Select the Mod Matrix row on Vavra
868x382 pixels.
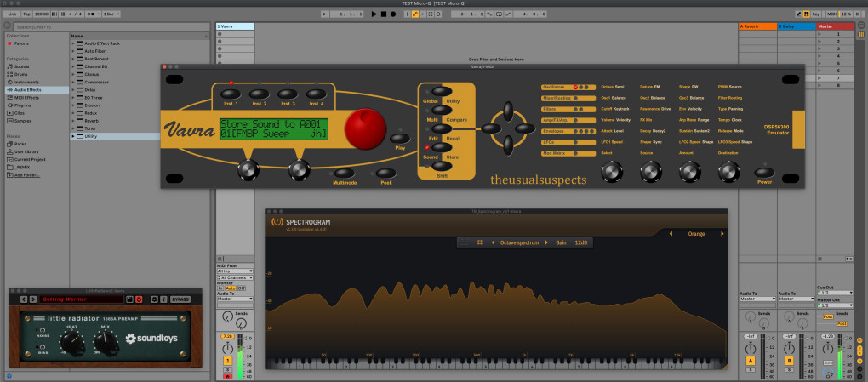pos(568,153)
